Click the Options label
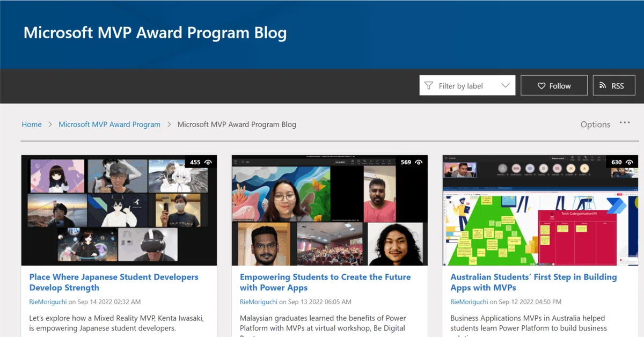 (x=595, y=124)
